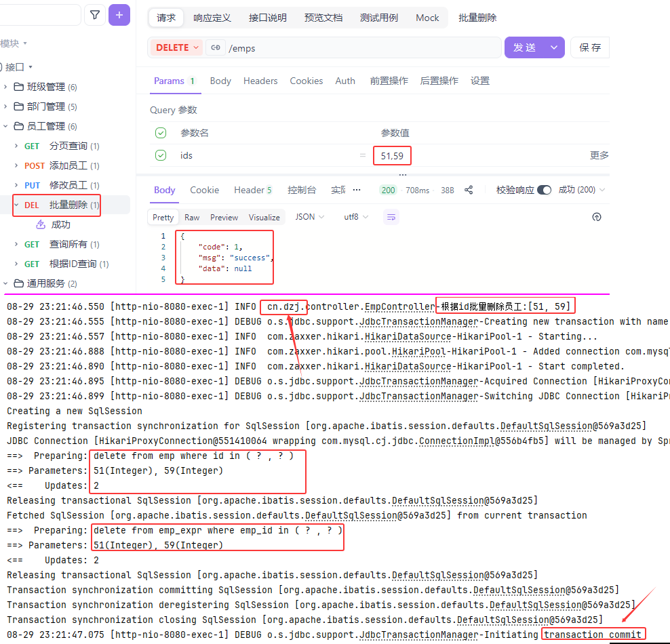Image resolution: width=670 pixels, height=644 pixels.
Task: Open the more tabs ellipsis in response panel
Action: [357, 190]
